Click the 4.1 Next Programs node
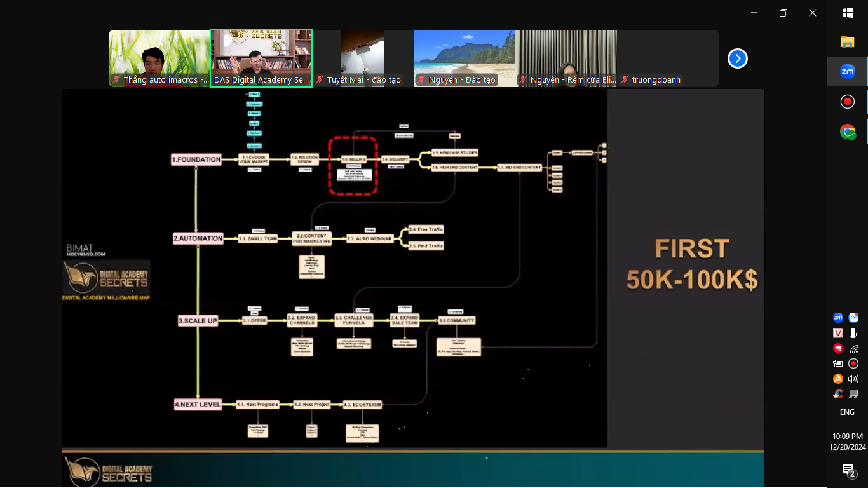Image resolution: width=868 pixels, height=488 pixels. [x=258, y=404]
